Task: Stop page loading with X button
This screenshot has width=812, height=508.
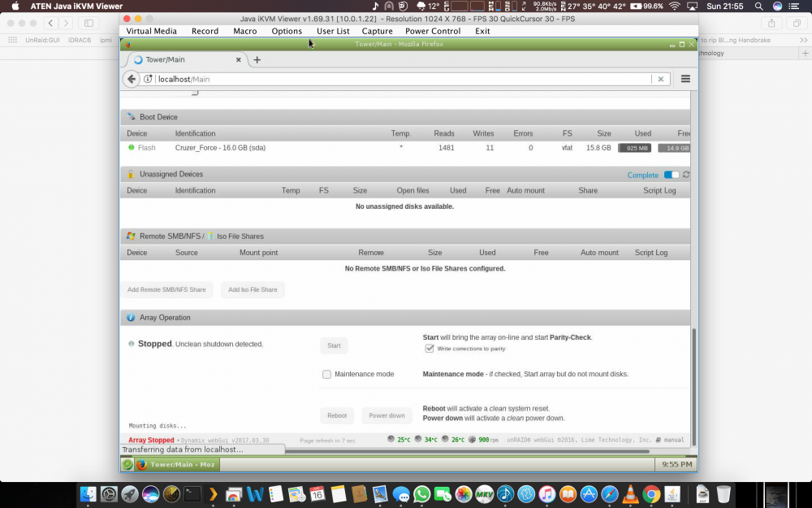Action: (660, 79)
